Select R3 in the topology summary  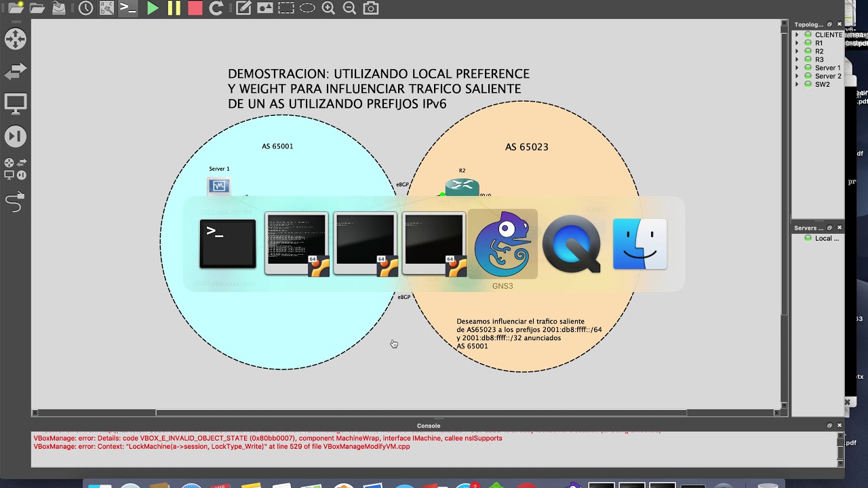(819, 60)
